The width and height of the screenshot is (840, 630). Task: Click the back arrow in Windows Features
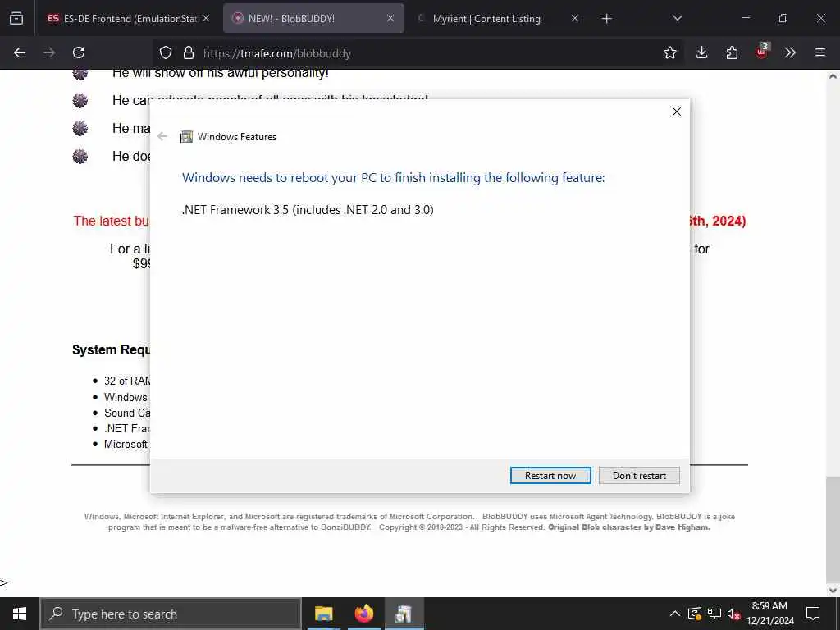(163, 137)
